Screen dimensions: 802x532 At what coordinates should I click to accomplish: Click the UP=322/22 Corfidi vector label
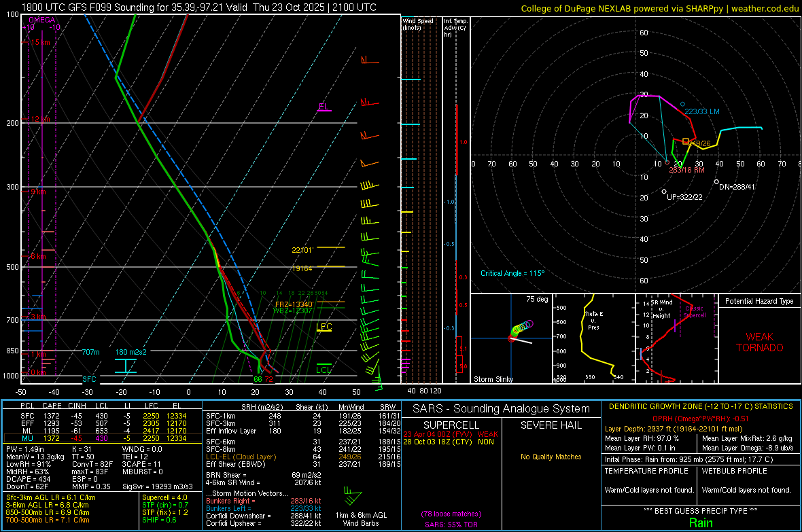tap(685, 197)
